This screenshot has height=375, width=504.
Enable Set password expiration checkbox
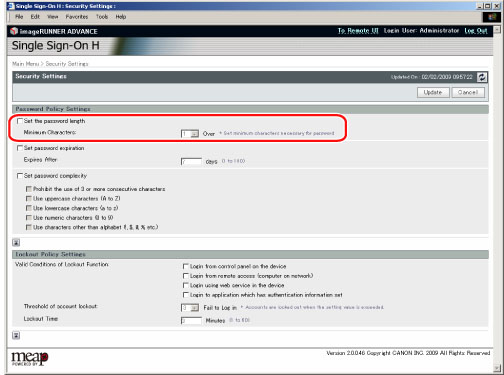point(20,148)
